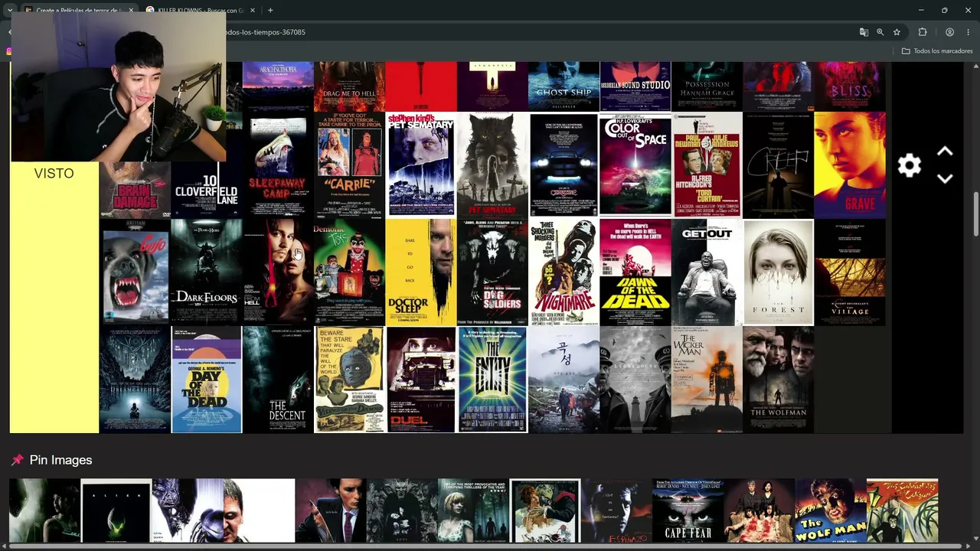The height and width of the screenshot is (551, 980).
Task: Pick the Cape Fear poster in Pin Images
Action: click(x=688, y=510)
